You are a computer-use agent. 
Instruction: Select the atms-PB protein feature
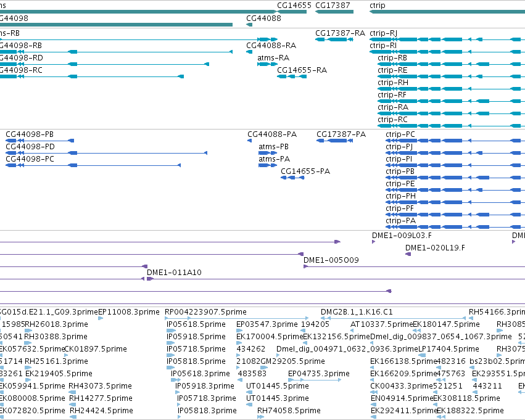tap(268, 153)
